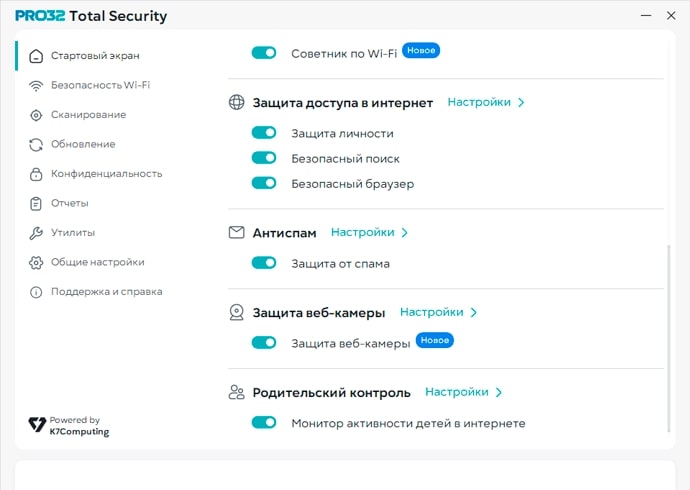Expand the Защита доступа в интернет settings chevron
Image resolution: width=690 pixels, height=490 pixels.
[522, 102]
